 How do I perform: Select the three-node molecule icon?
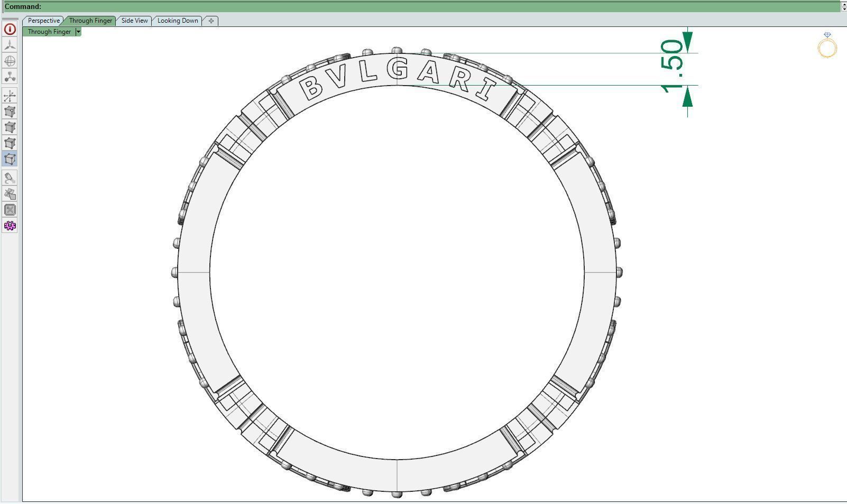tap(10, 77)
